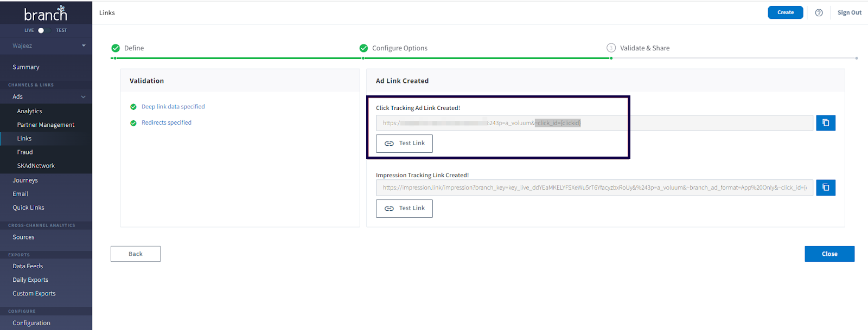Image resolution: width=868 pixels, height=330 pixels.
Task: Go to Partner Management
Action: click(46, 125)
